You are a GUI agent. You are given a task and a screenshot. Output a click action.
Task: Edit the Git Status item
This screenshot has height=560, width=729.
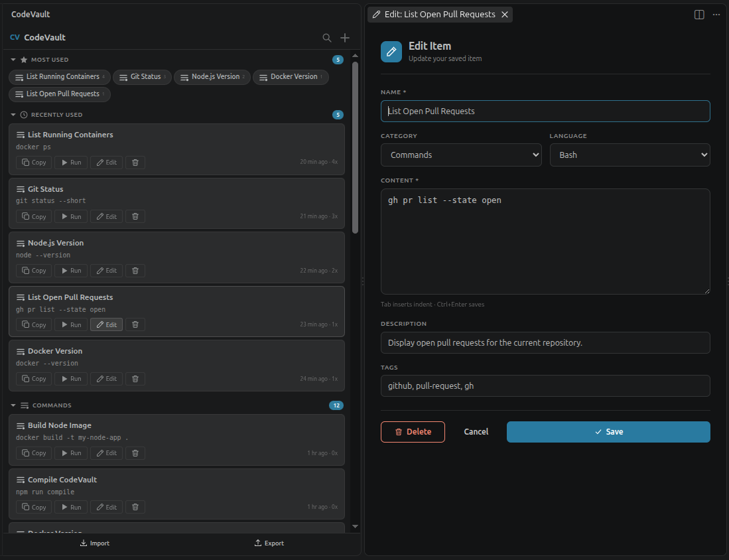[x=107, y=217]
